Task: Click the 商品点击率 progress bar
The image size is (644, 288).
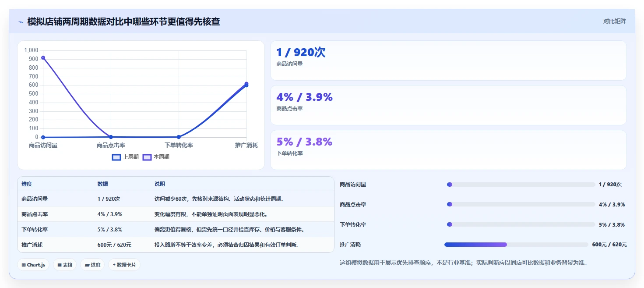Action: pos(521,205)
